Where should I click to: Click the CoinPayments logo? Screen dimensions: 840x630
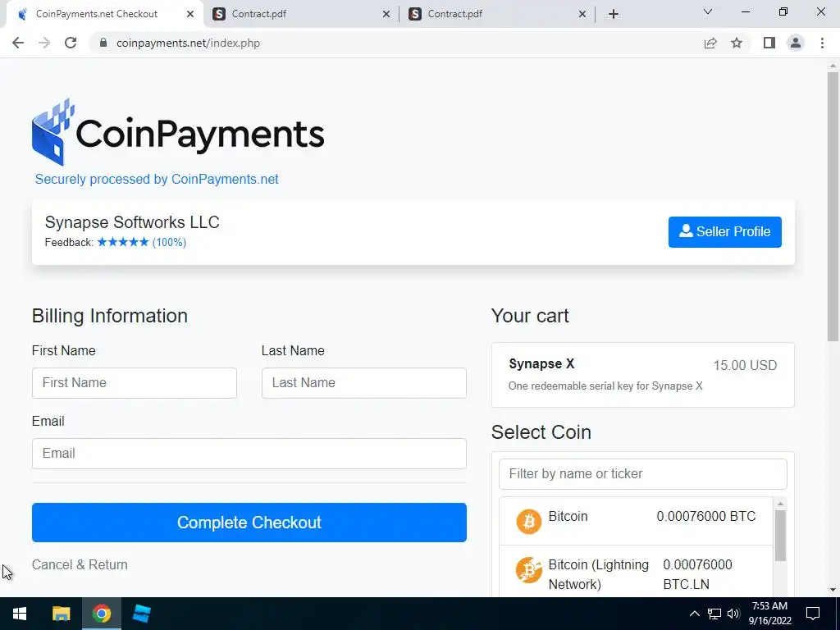[178, 132]
